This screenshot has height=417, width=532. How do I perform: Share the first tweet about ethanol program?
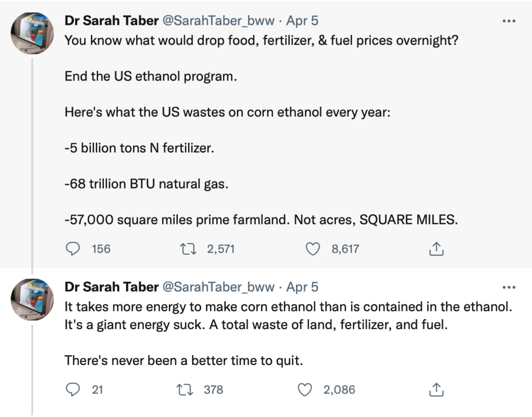[436, 249]
